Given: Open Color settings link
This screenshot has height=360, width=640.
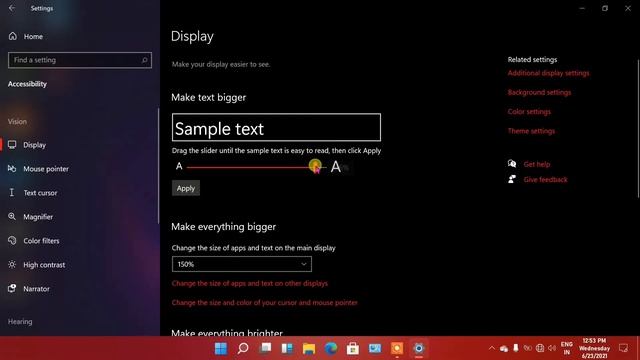Looking at the screenshot, I should pyautogui.click(x=529, y=111).
